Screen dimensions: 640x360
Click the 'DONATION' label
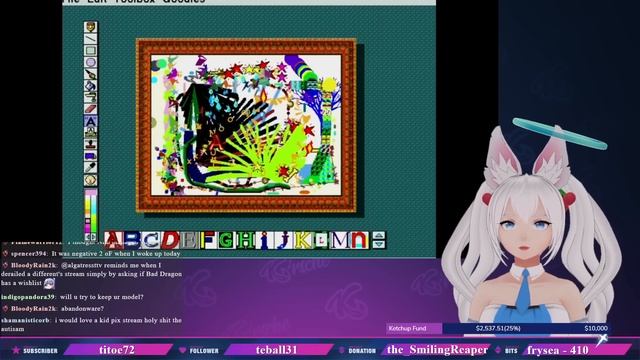(x=362, y=351)
